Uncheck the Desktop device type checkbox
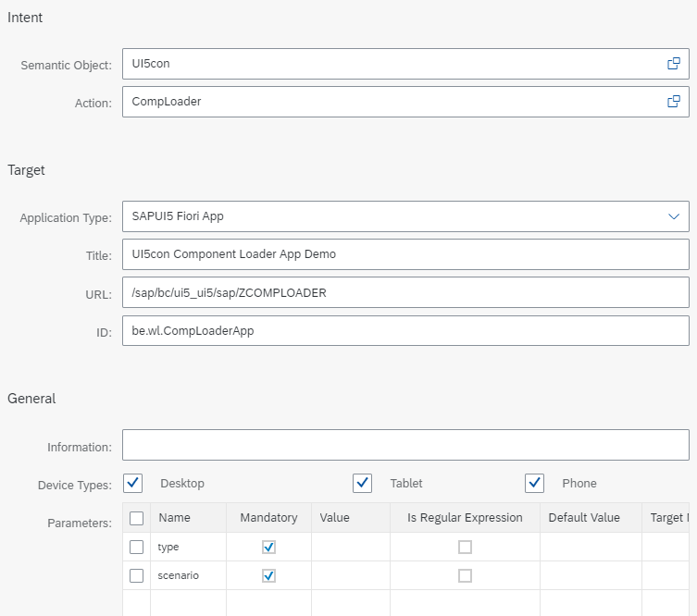This screenshot has width=697, height=616. pyautogui.click(x=133, y=483)
